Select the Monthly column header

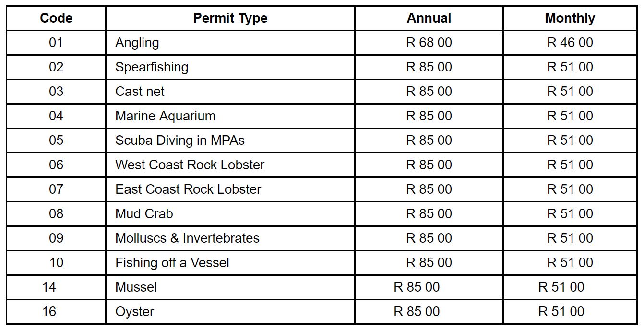570,18
